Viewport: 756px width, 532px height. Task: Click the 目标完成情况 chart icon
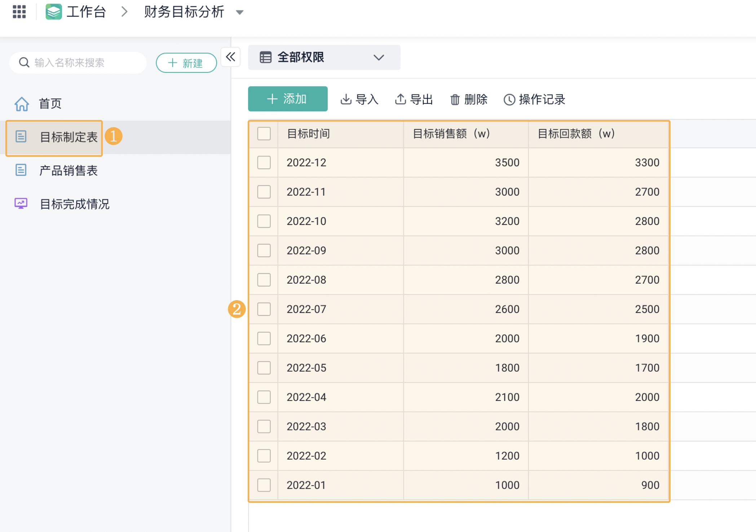point(21,204)
